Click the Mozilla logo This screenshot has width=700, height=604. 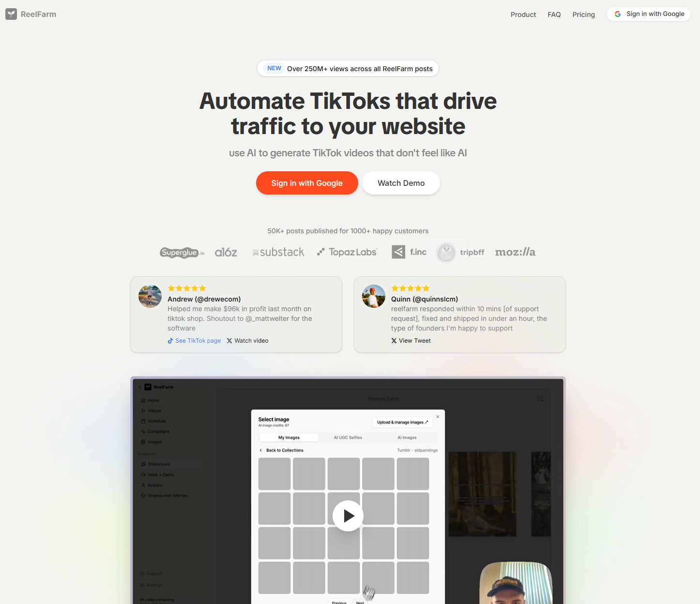click(x=515, y=252)
